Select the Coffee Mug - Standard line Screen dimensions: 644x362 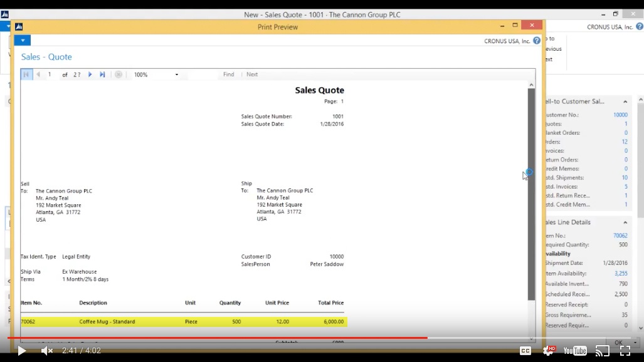(184, 322)
